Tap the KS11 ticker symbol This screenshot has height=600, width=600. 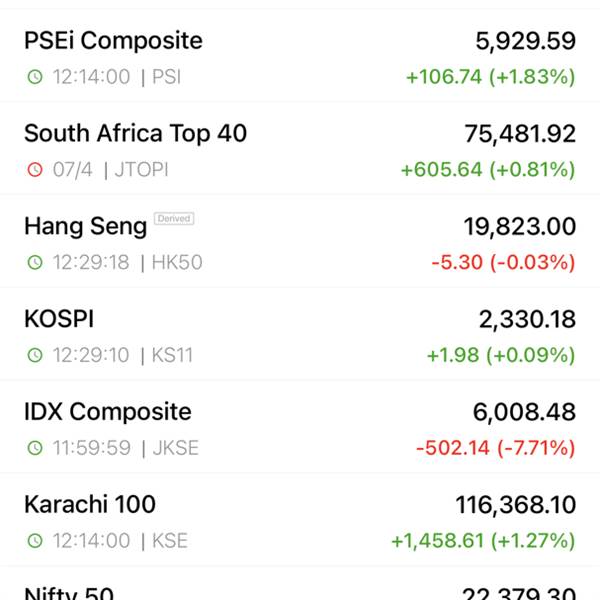point(172,355)
